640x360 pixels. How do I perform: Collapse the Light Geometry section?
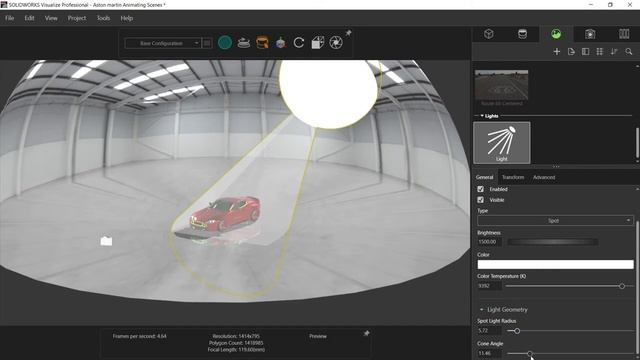481,309
